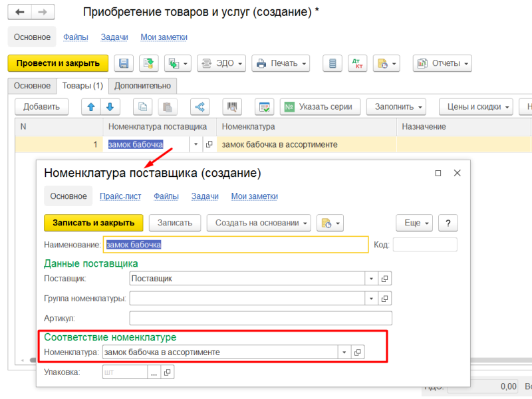Screen dimensions: 532x399
Task: Expand dropdown in Номенклатура поставщика cell
Action: [x=196, y=144]
